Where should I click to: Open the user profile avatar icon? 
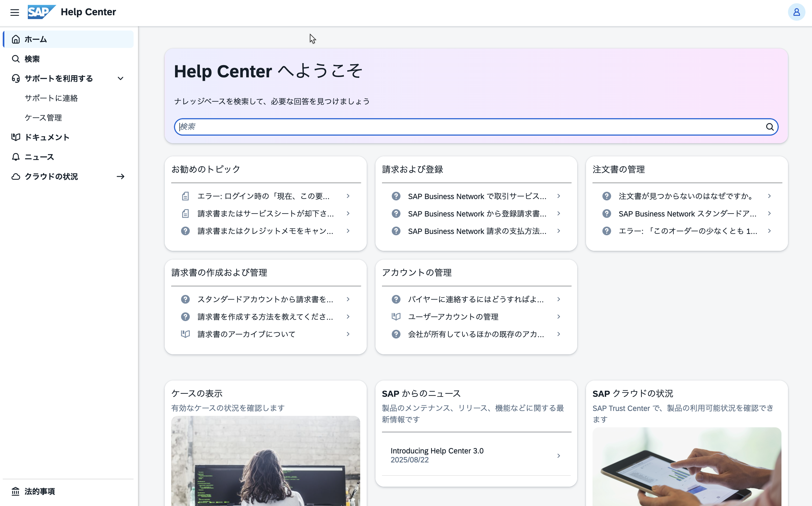[796, 12]
